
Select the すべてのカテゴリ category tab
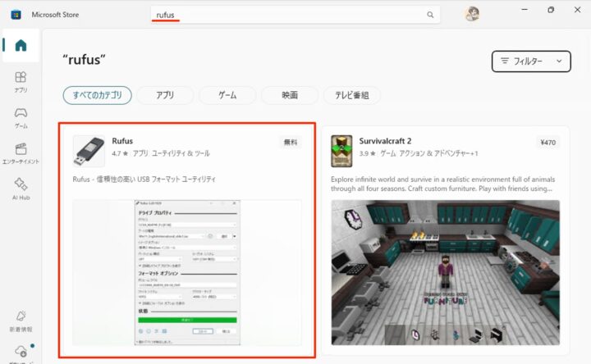pyautogui.click(x=97, y=95)
